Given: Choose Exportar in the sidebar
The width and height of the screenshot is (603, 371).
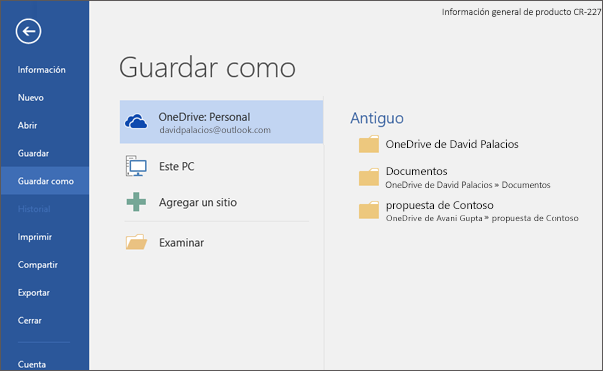Looking at the screenshot, I should coord(33,293).
